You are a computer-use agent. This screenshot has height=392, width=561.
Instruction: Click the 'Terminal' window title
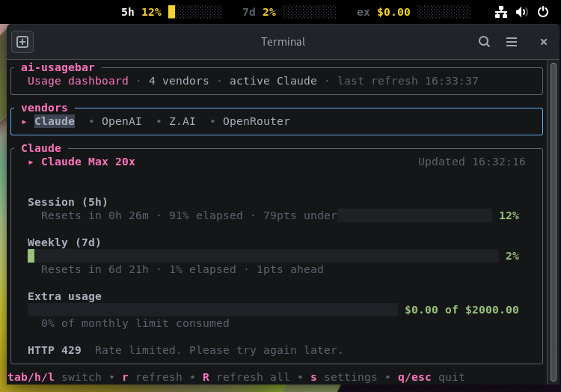pos(283,42)
